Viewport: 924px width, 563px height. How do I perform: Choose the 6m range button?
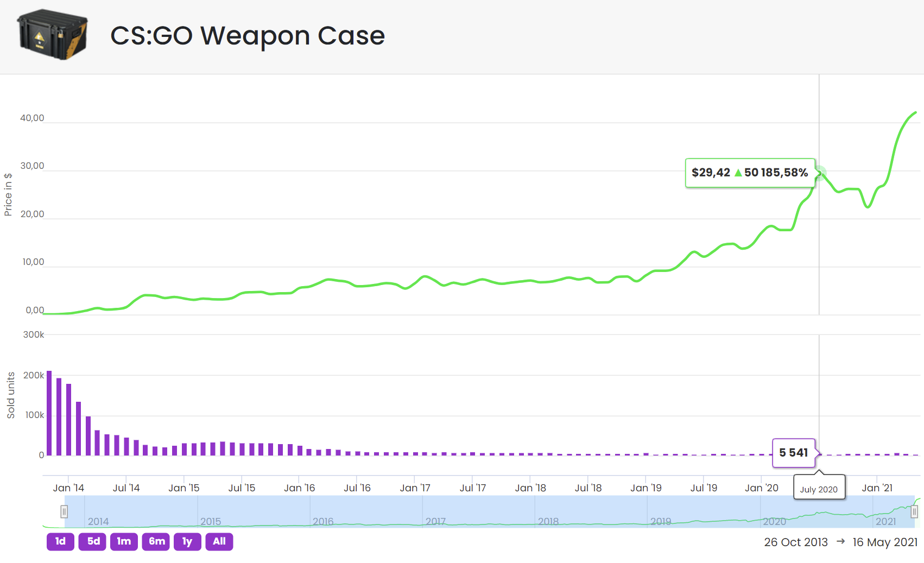click(156, 541)
